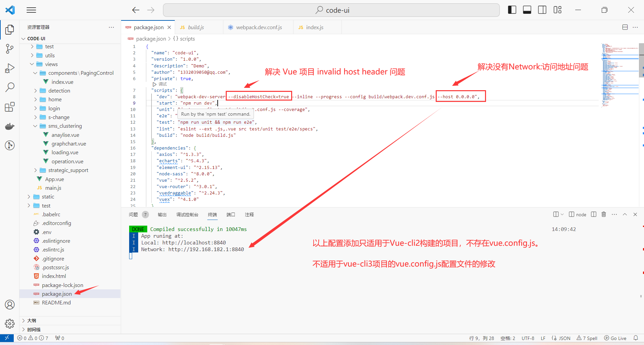Switch to the webpack.dev.conf.js tab
The image size is (644, 345).
259,27
